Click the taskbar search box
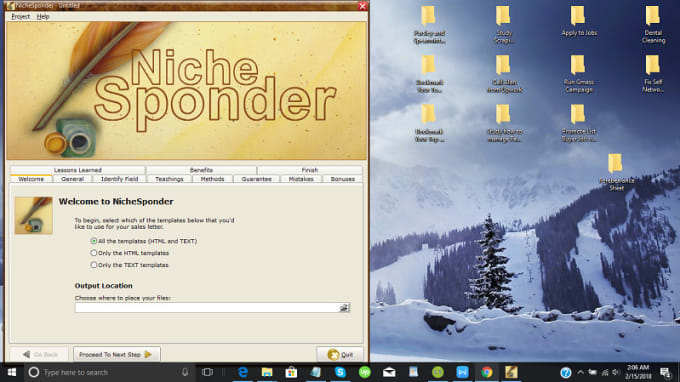 pyautogui.click(x=109, y=372)
